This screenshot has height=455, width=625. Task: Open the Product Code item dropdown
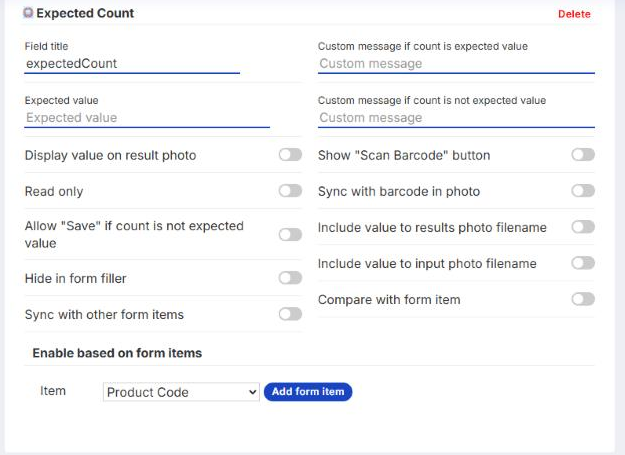pyautogui.click(x=181, y=392)
